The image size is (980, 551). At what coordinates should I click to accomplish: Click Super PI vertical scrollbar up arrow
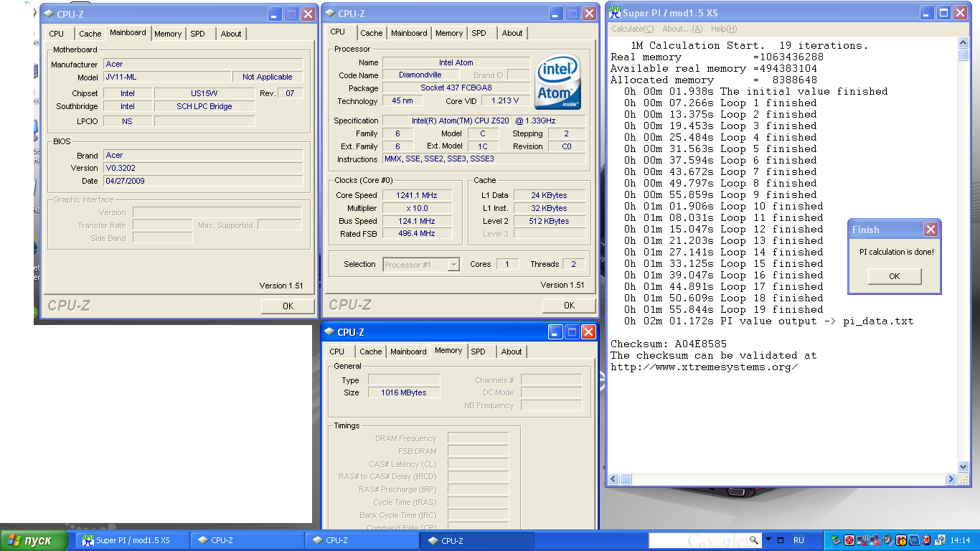(963, 43)
